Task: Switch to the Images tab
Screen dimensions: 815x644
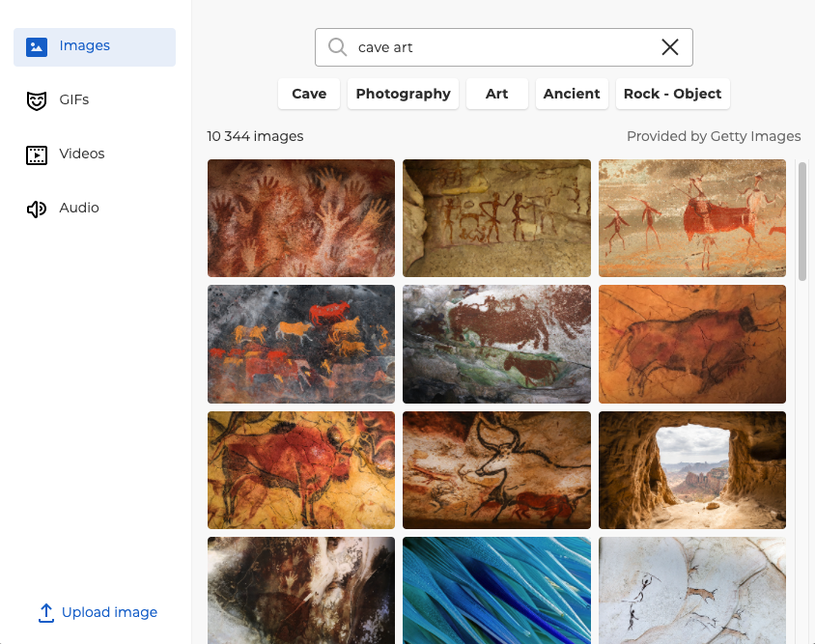Action: pos(95,46)
